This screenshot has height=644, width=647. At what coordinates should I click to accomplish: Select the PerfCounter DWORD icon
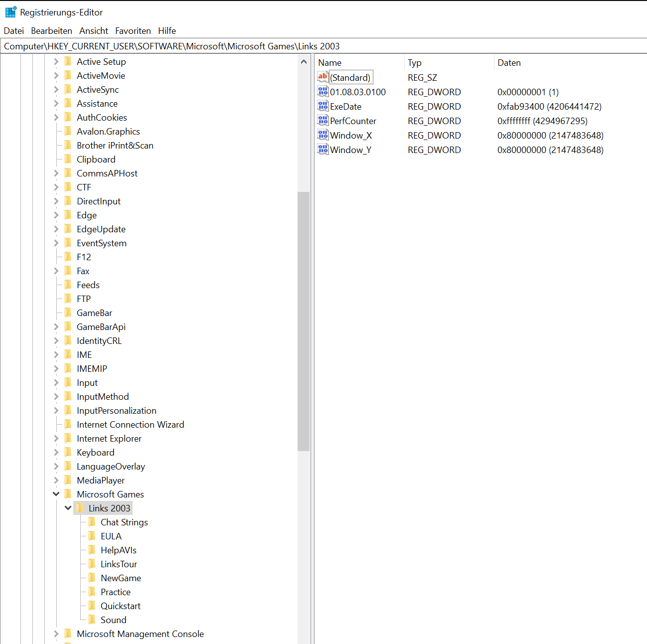(x=323, y=121)
